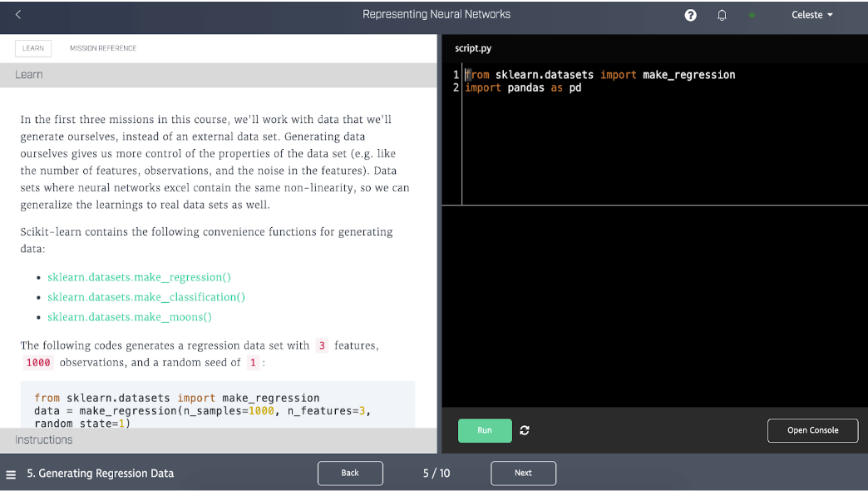Screen dimensions: 868x491
Task: Go to previous step with Back
Action: tap(350, 473)
